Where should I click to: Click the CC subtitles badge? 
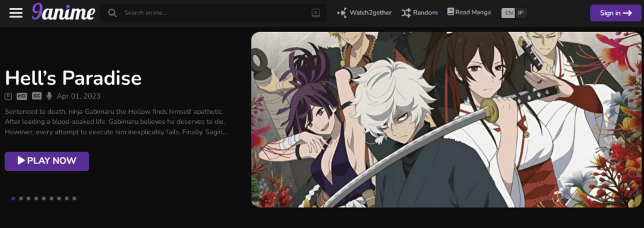click(x=37, y=96)
